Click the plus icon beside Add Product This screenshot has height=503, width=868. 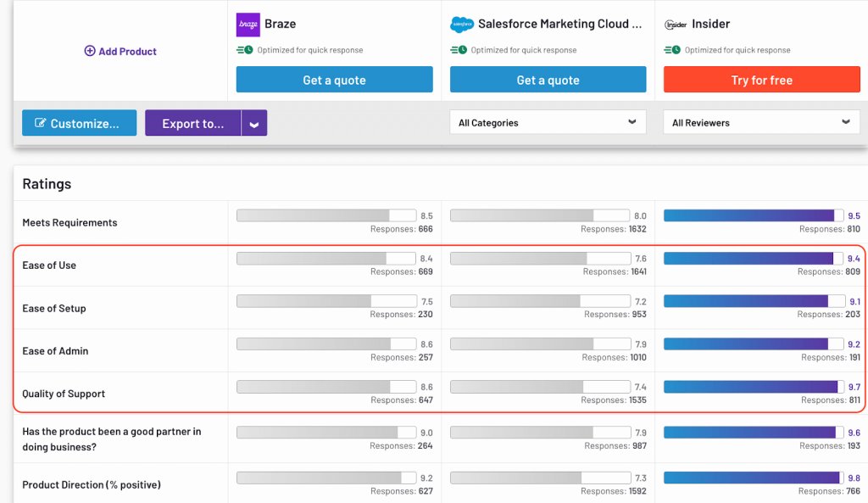click(90, 51)
